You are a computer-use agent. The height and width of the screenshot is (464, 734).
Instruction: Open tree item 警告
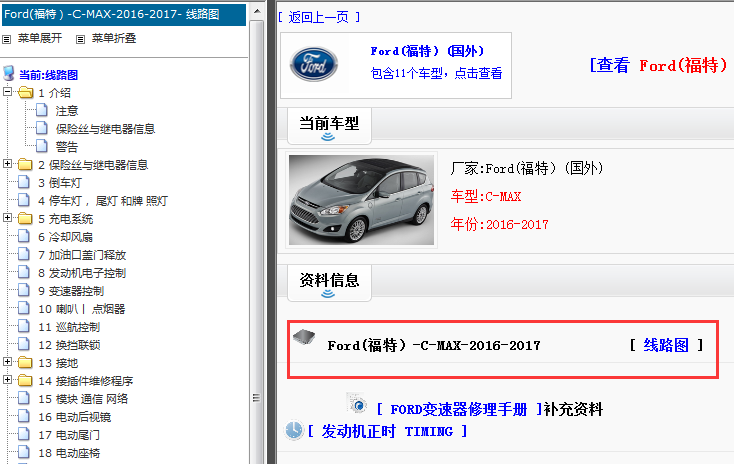pyautogui.click(x=67, y=147)
